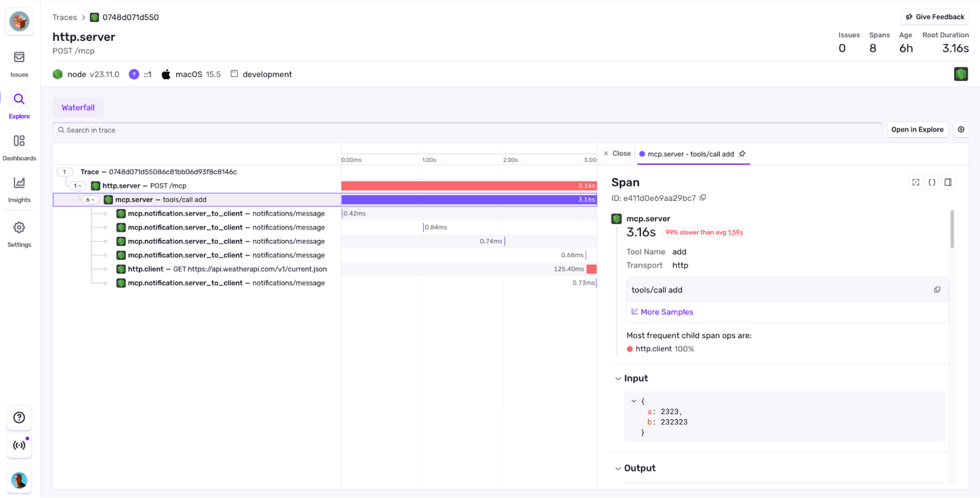This screenshot has height=498, width=980.
Task: Open Insights from the left sidebar
Action: click(19, 187)
